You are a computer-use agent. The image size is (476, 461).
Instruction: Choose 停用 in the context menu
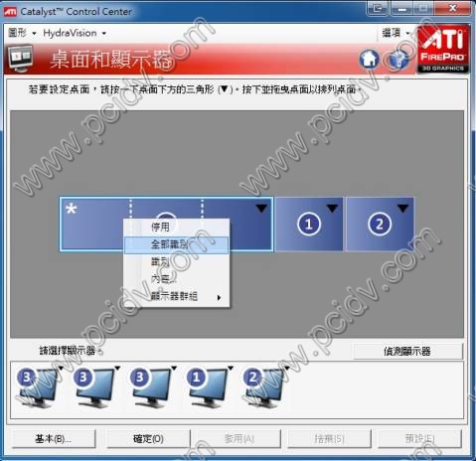[177, 228]
